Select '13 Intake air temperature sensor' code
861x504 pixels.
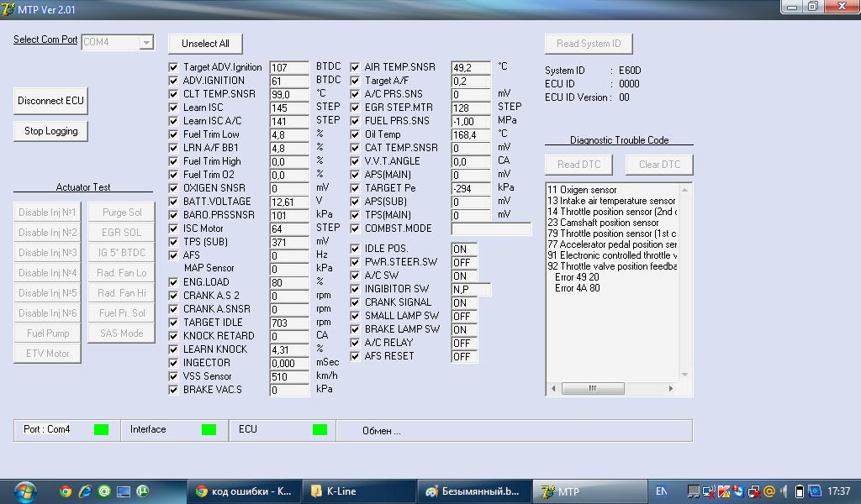[x=611, y=201]
